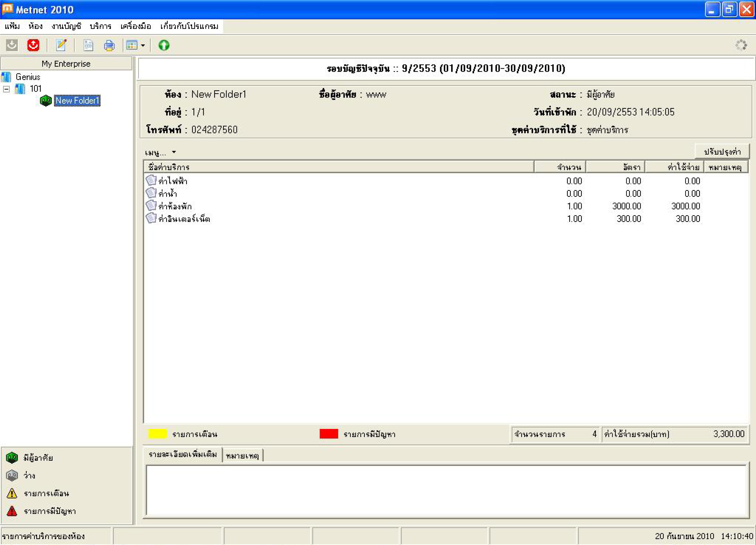Click the red warning รายการมีปัญหา legend icon
The height and width of the screenshot is (545, 756).
pyautogui.click(x=12, y=511)
